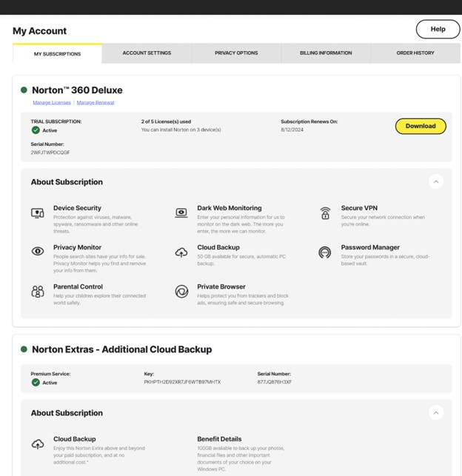Click the Benefit Details heading
Screen dimensions: 462x476
[219, 439]
